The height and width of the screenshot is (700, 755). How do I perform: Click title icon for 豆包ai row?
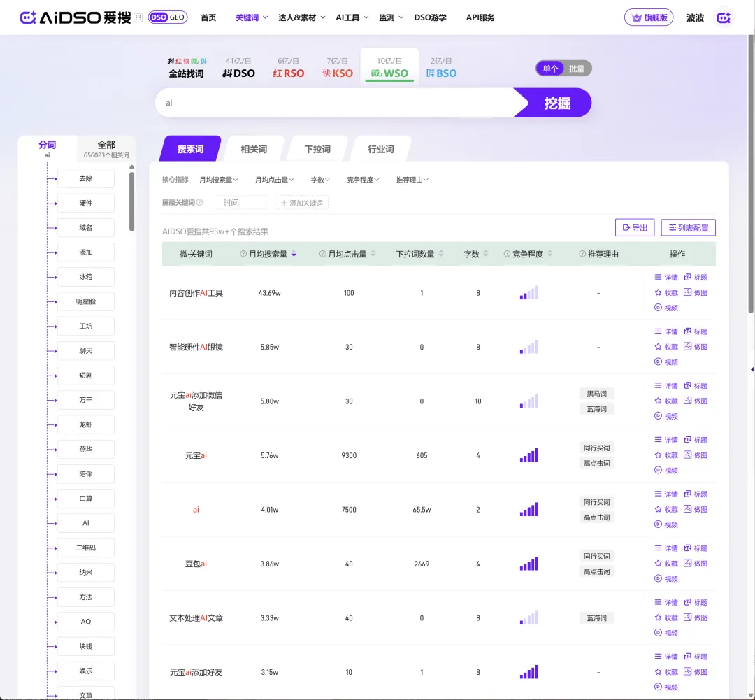coord(688,548)
